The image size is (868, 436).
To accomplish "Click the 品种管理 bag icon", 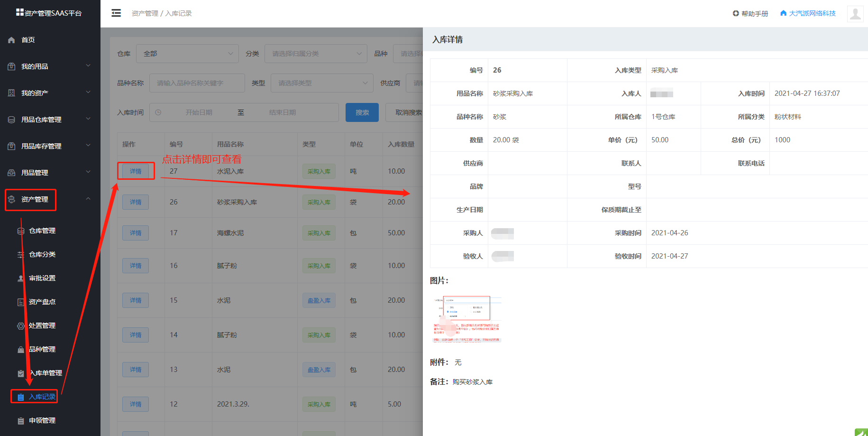I will click(x=21, y=350).
